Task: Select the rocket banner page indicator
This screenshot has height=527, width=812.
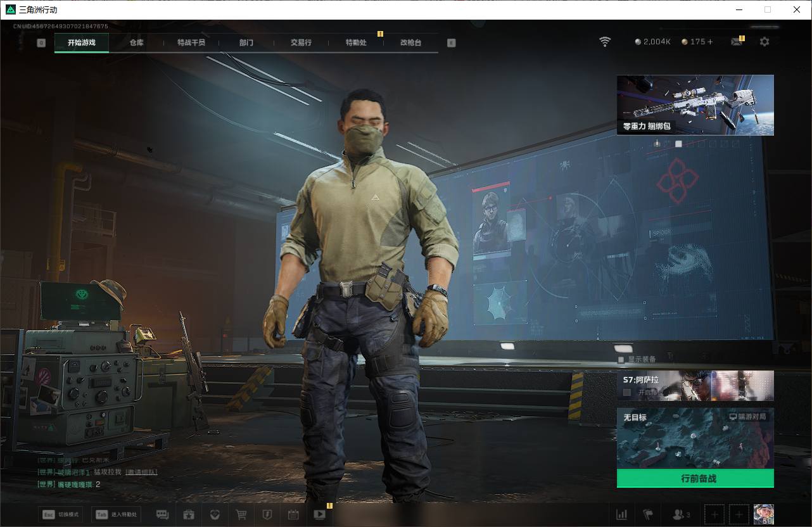Action: click(657, 144)
